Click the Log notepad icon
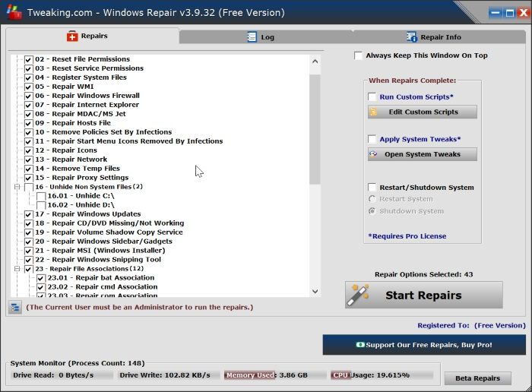 [252, 37]
